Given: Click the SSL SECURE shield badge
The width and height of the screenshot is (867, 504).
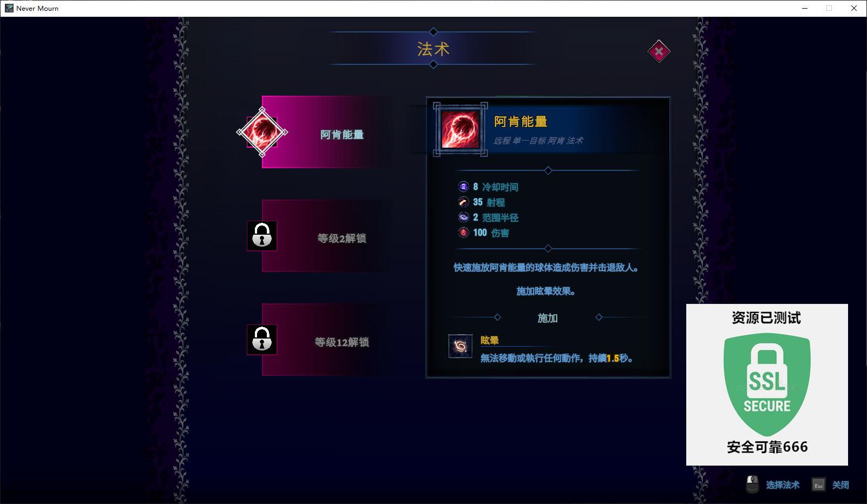Looking at the screenshot, I should pos(767,384).
